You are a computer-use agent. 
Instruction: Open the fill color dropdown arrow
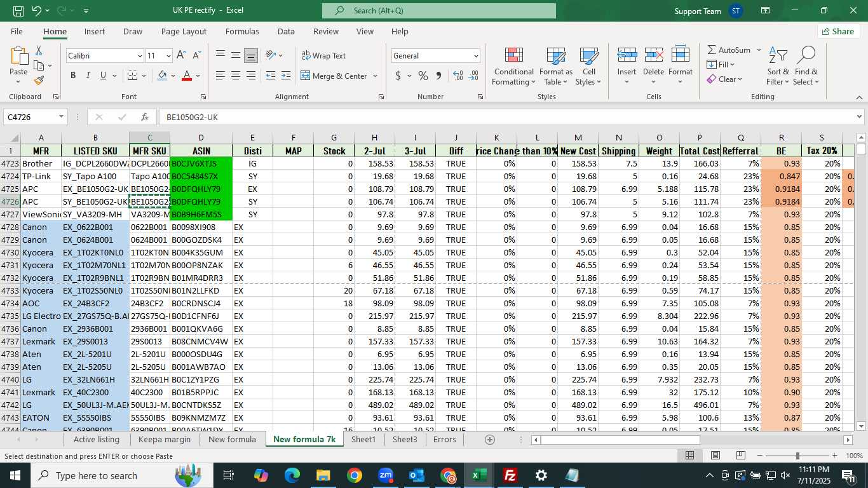173,76
